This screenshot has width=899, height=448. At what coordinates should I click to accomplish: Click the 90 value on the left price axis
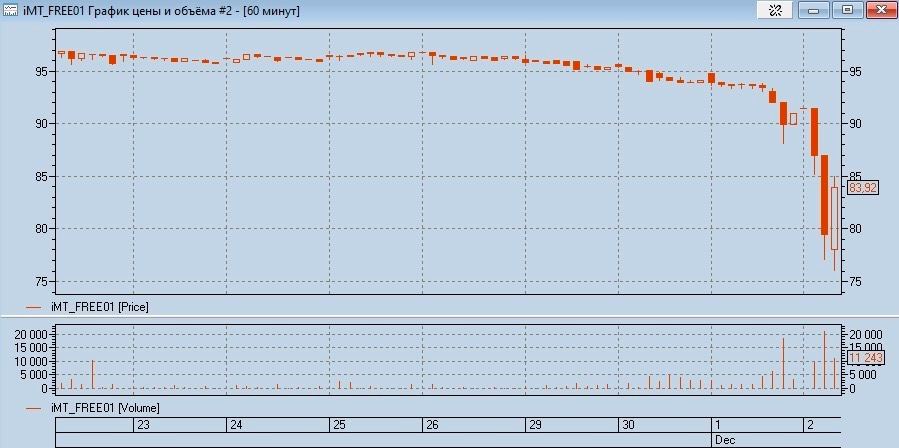point(42,124)
